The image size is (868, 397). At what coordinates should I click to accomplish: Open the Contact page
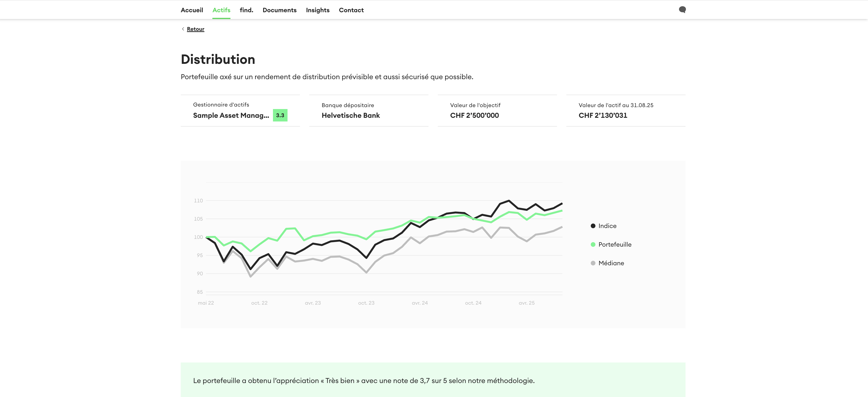[x=351, y=10]
